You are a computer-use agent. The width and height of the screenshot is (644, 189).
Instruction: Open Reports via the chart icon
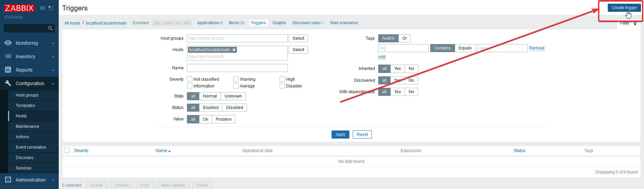(x=8, y=70)
